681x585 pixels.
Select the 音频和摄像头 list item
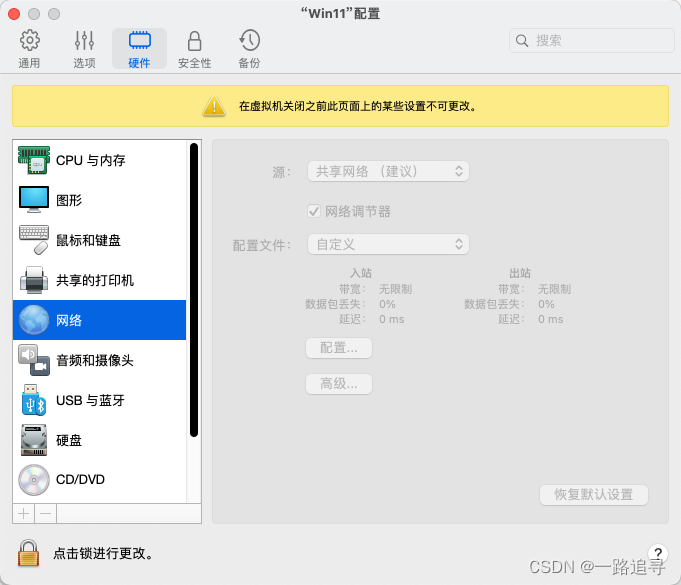(99, 360)
